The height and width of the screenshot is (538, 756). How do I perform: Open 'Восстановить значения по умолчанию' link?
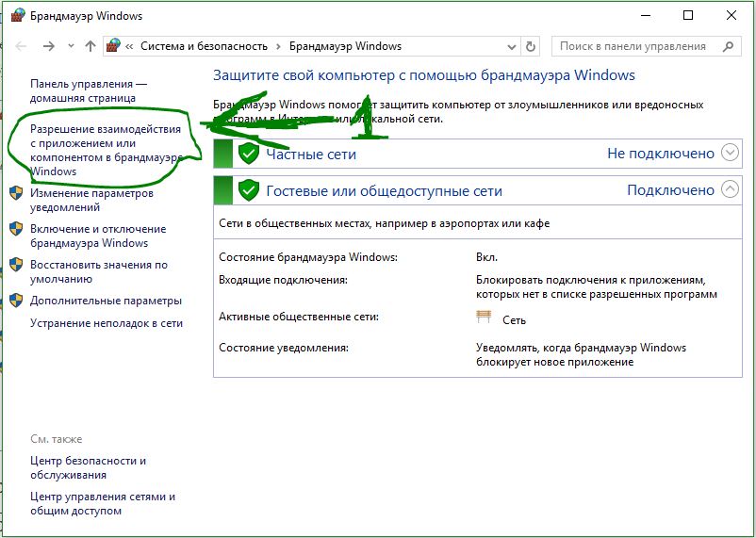(99, 271)
